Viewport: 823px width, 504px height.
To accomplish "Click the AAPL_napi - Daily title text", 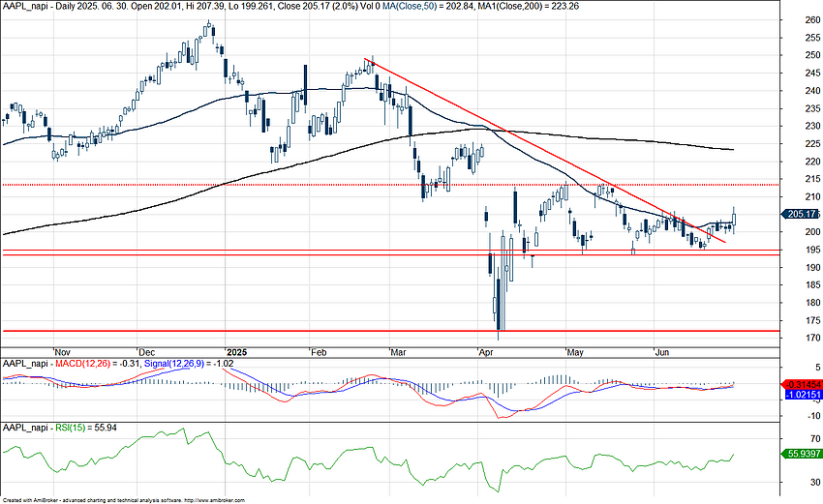I will [37, 7].
